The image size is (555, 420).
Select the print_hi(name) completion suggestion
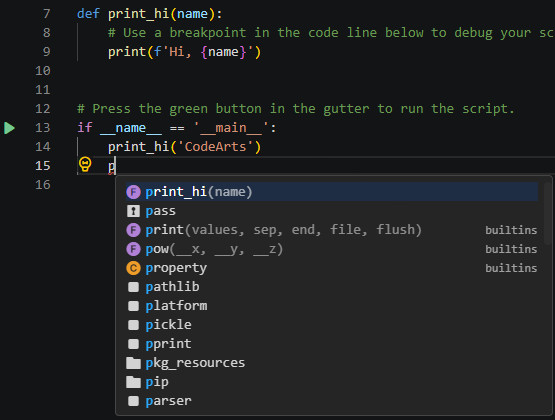(x=332, y=192)
